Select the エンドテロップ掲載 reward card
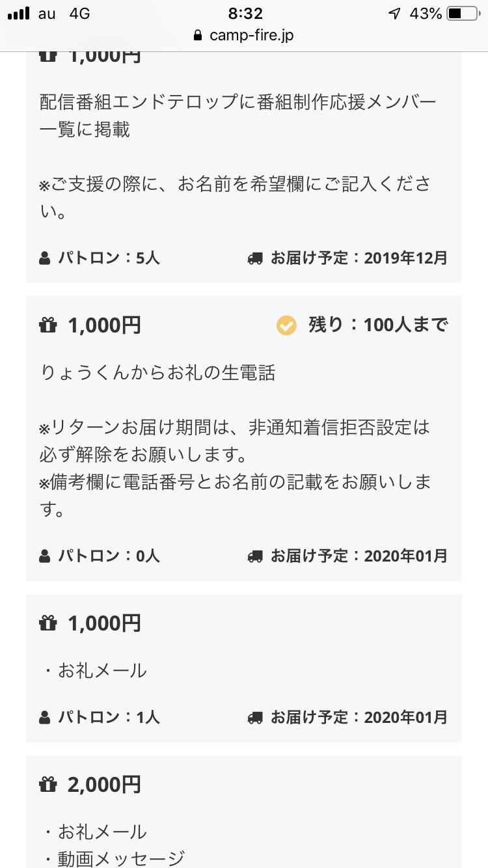Screen dimensions: 488x868 [x=244, y=166]
